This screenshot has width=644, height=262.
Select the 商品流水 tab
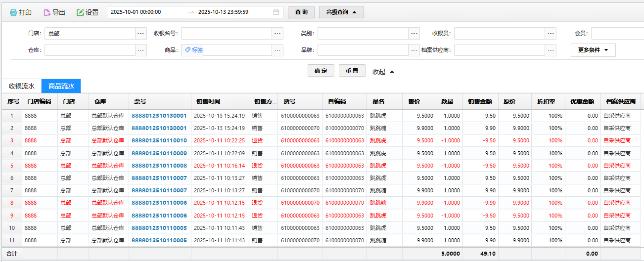(x=61, y=86)
